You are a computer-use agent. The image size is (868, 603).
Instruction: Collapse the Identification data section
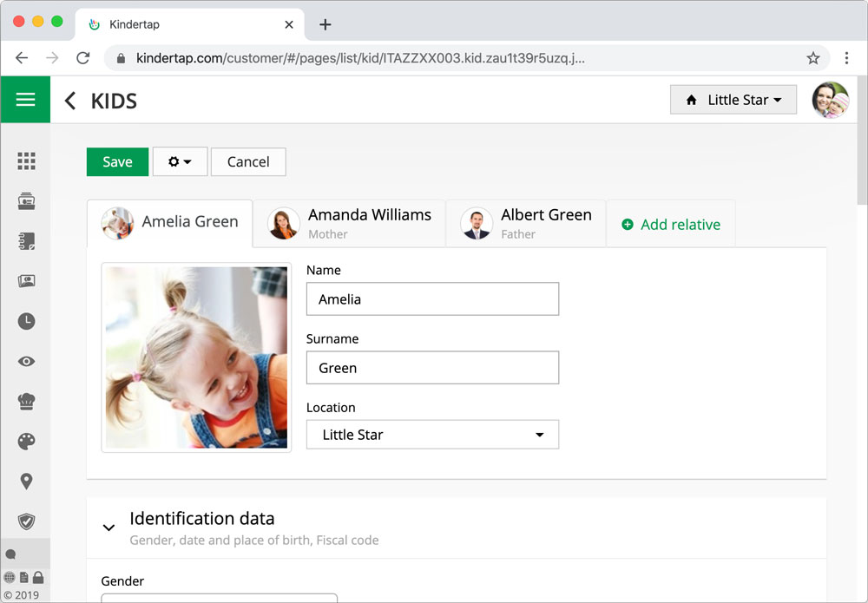pyautogui.click(x=109, y=527)
